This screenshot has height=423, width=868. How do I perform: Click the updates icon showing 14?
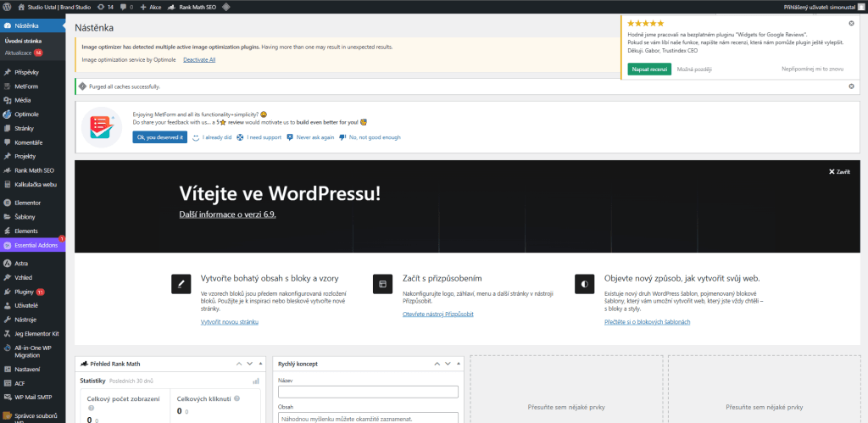point(105,7)
